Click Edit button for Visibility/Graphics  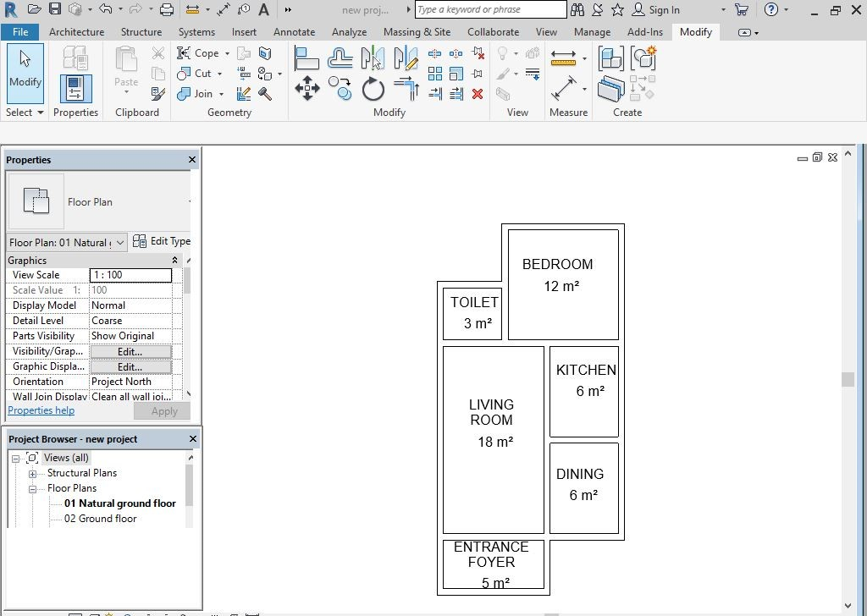click(130, 351)
